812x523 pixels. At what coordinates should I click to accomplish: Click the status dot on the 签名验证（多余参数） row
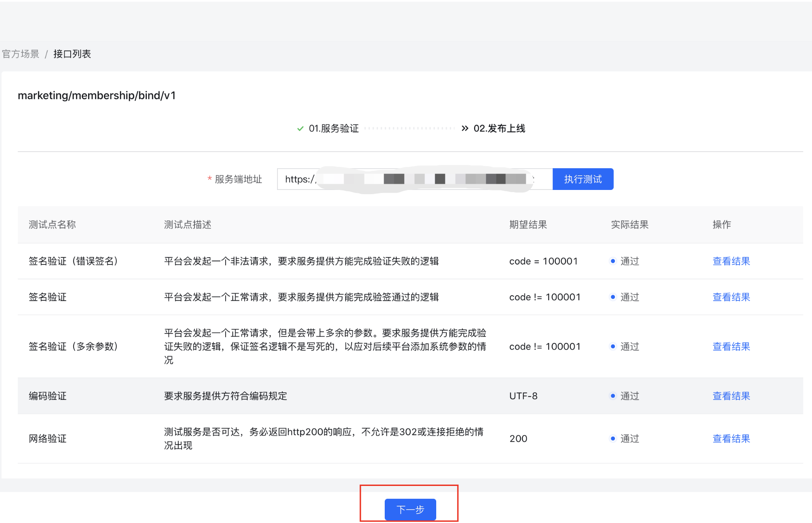coord(613,346)
